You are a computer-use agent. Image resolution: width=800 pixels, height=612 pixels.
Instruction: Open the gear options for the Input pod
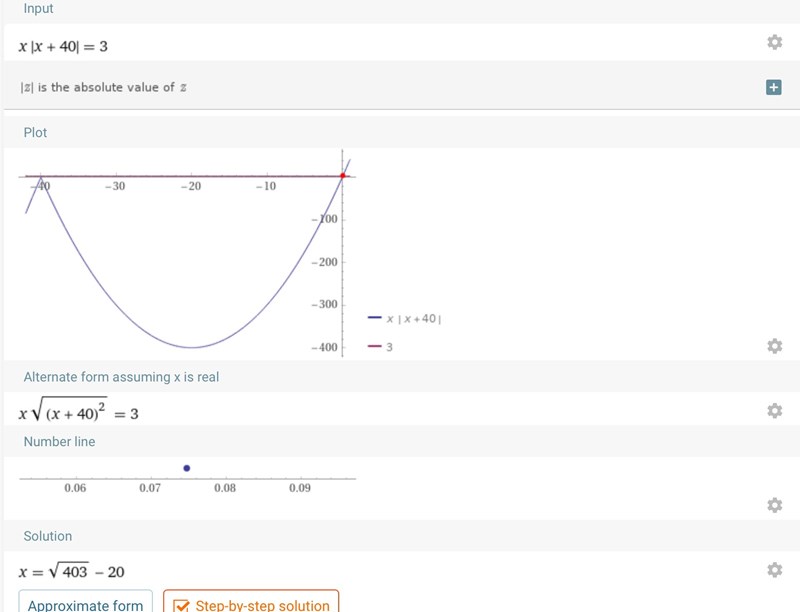click(773, 42)
